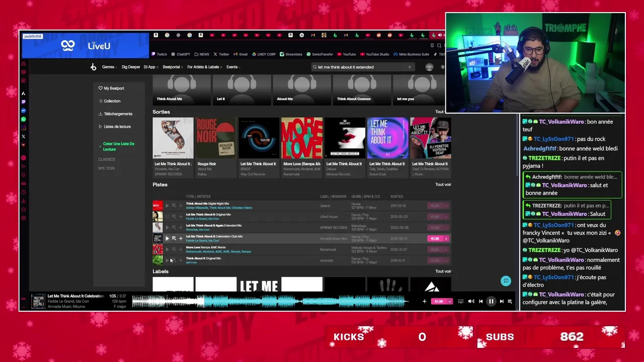Clear the search field with X
Image resolution: width=644 pixels, height=362 pixels.
[x=410, y=67]
